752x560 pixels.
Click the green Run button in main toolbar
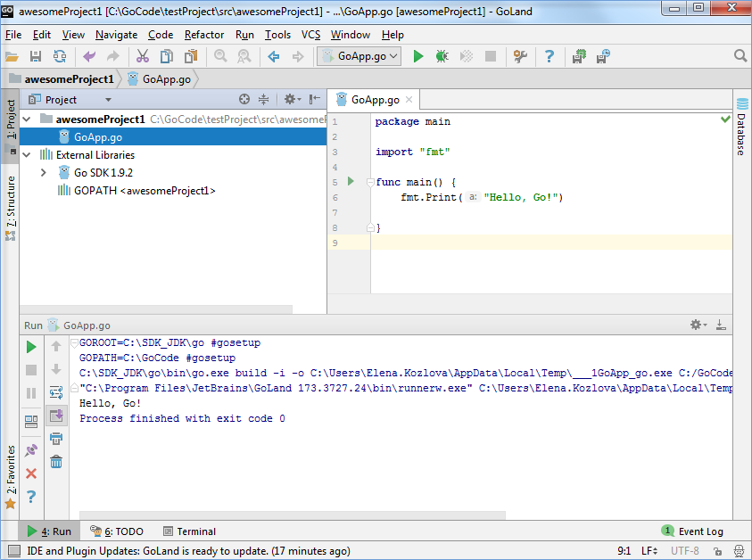[x=418, y=56]
